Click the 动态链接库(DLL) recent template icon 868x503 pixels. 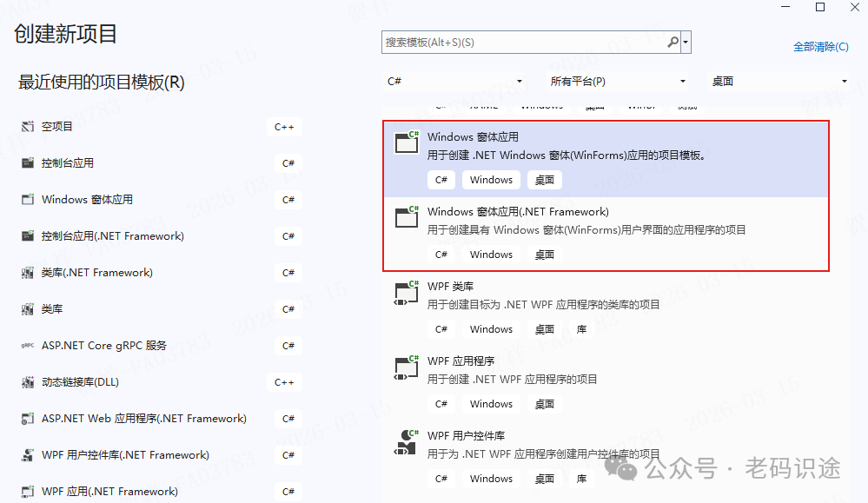tap(26, 382)
